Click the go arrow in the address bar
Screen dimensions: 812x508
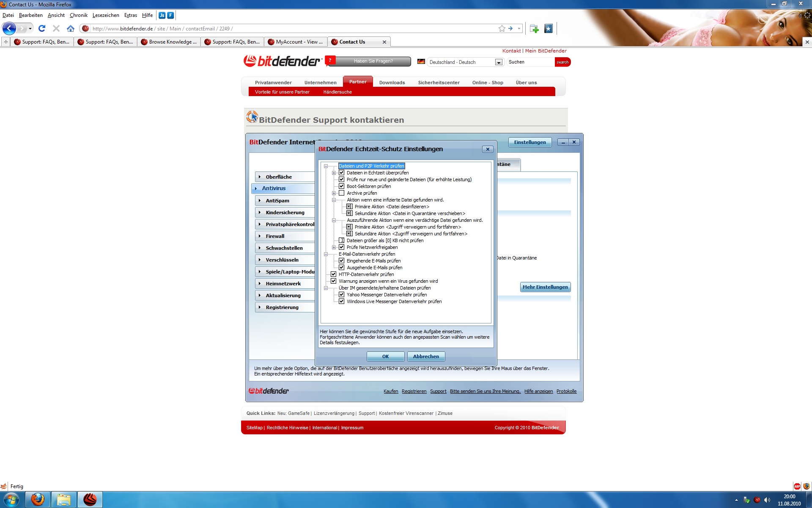(x=510, y=28)
